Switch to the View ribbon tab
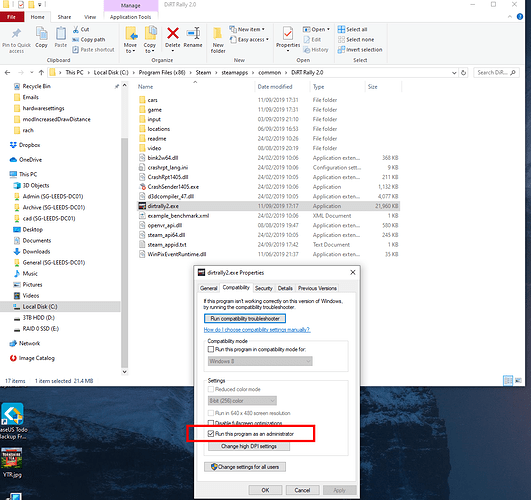The height and width of the screenshot is (500, 531). [90, 17]
